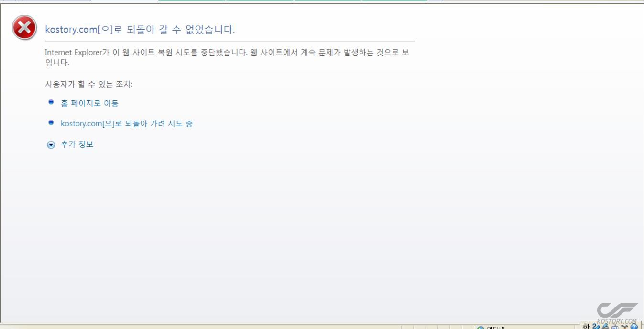Open the '홈 페이지로 이동' link
This screenshot has height=329, width=644.
point(89,103)
